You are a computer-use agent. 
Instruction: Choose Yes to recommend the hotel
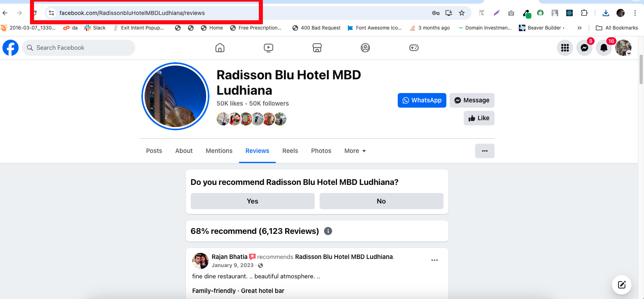[252, 201]
